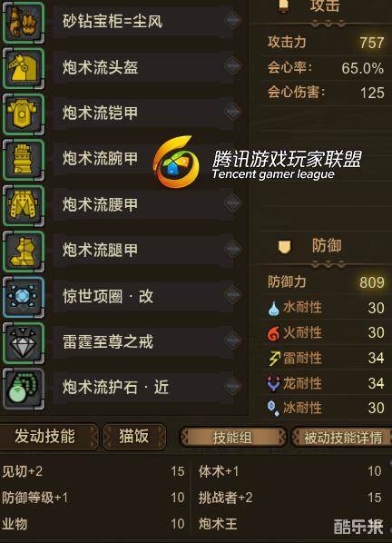
Task: Expand the diamond slot beside 砂钻宝柜=尘风
Action: click(x=232, y=20)
